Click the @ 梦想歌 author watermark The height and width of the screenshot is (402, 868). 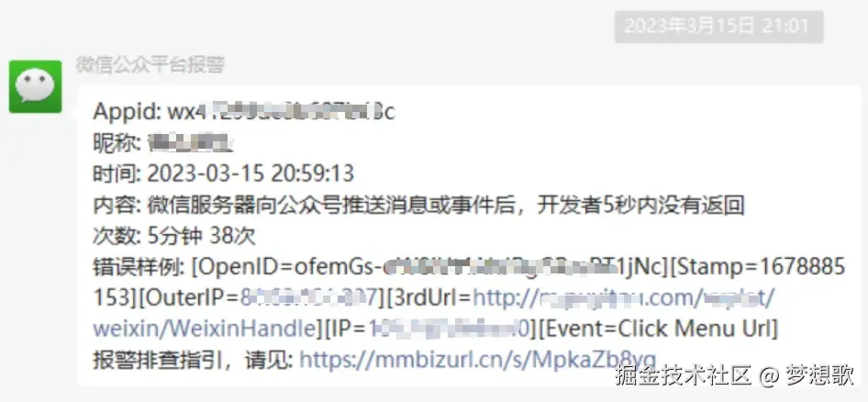click(807, 375)
